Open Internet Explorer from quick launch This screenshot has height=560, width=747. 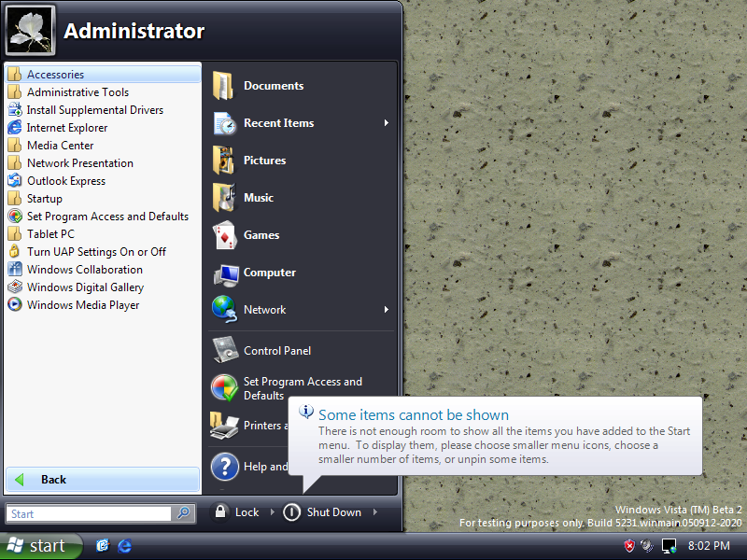(124, 546)
